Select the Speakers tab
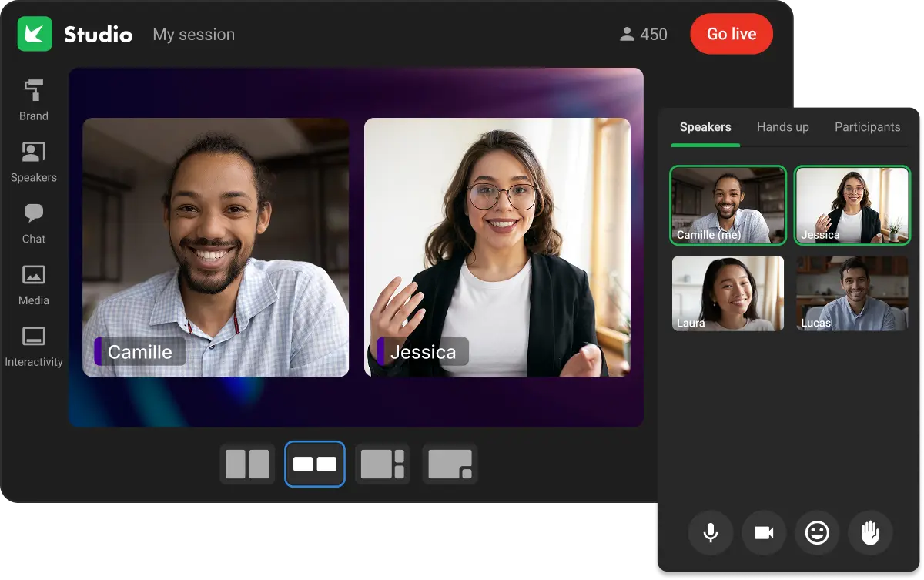This screenshot has width=924, height=580. pyautogui.click(x=705, y=126)
